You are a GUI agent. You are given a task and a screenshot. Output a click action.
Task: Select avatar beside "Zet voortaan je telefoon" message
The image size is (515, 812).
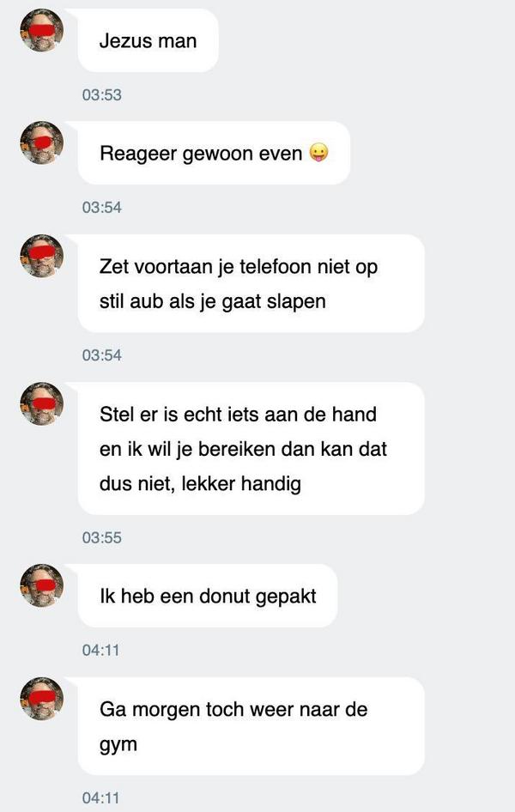pyautogui.click(x=41, y=256)
